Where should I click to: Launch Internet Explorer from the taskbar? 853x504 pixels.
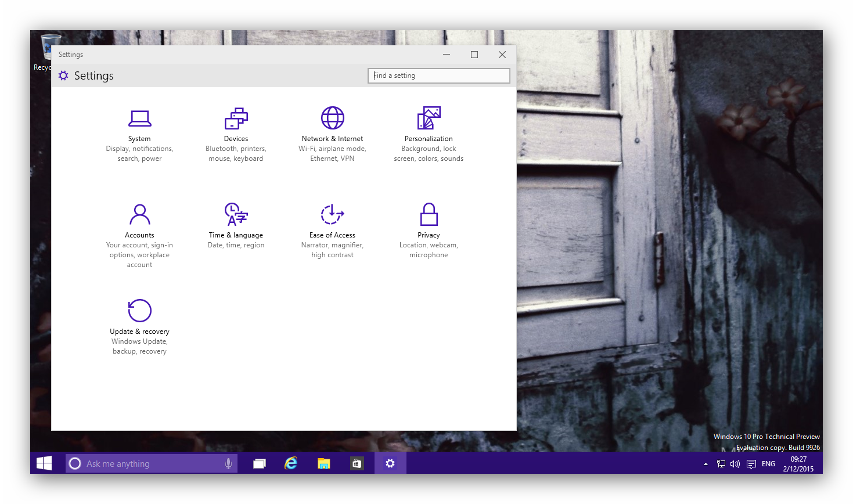tap(291, 463)
